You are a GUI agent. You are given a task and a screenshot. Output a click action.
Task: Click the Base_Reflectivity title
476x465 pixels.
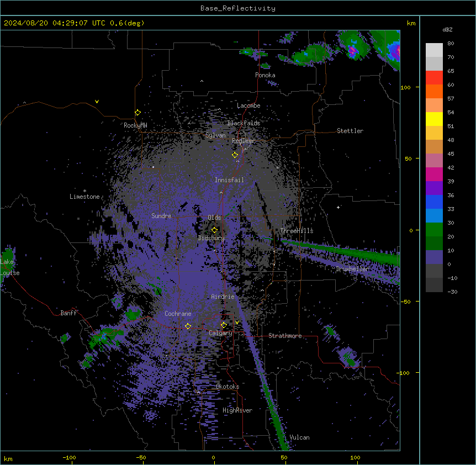238,8
